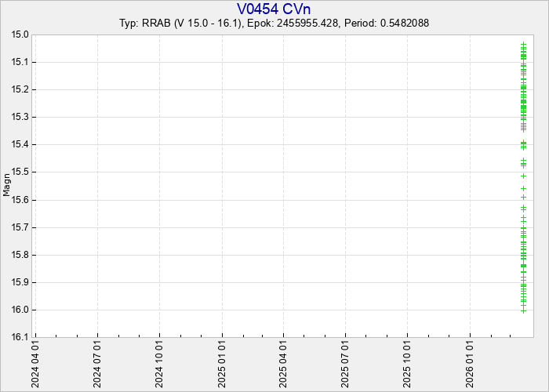Image resolution: width=549 pixels, height=392 pixels.
Task: Select the 2024 10 01 date label
Action: pyautogui.click(x=159, y=364)
